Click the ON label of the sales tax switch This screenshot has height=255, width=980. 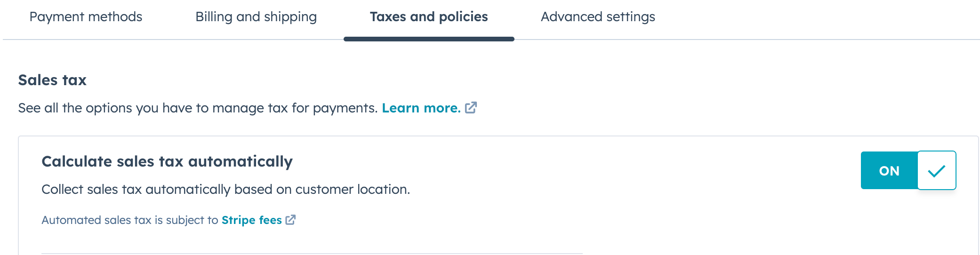(889, 171)
